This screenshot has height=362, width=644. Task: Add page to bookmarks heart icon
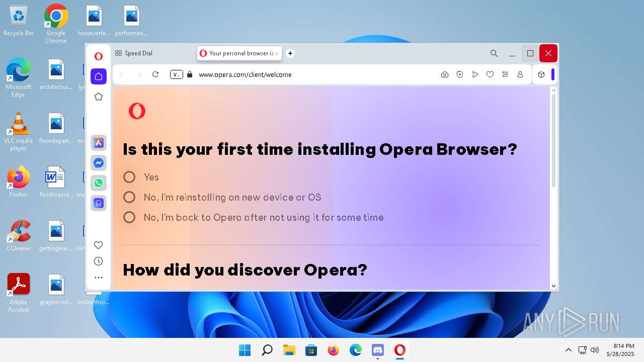(490, 74)
